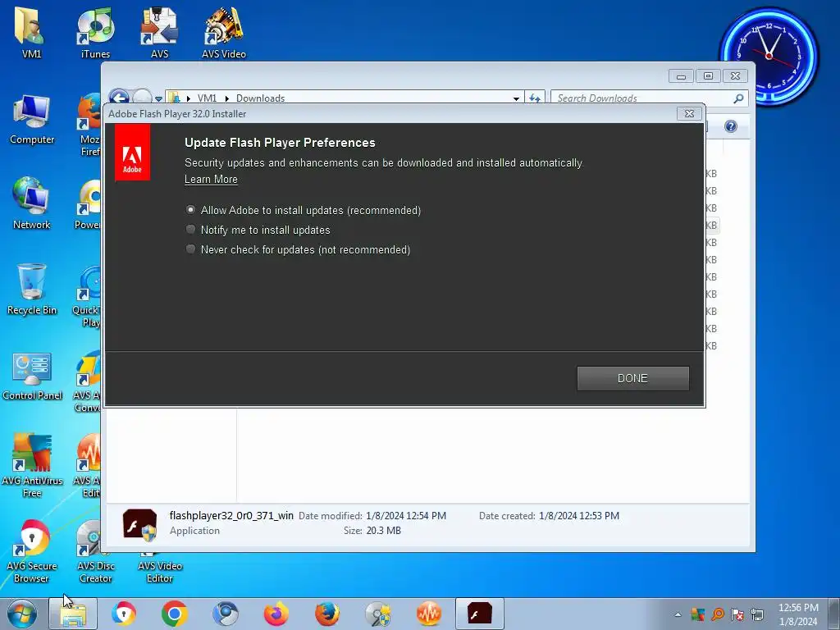Choose Never check for updates option
The height and width of the screenshot is (630, 840).
click(x=190, y=249)
